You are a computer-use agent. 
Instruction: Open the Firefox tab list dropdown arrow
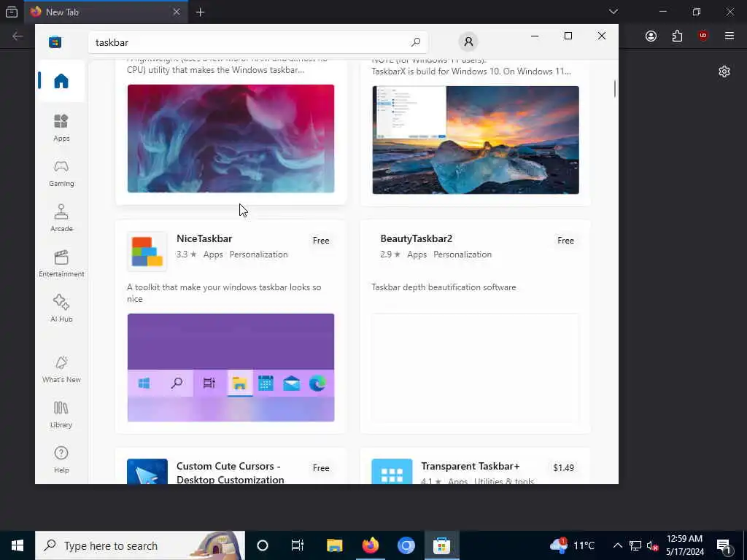click(613, 12)
